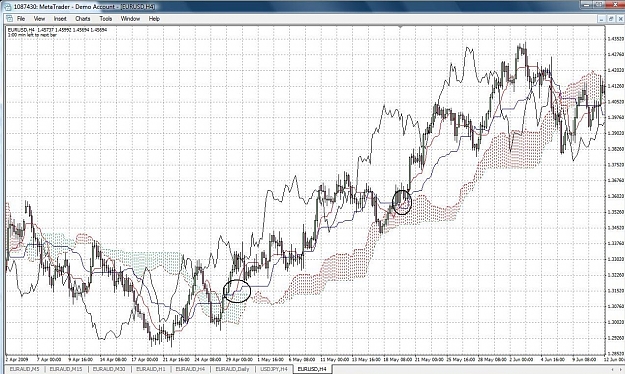Screen dimensions: 625x374
Task: Click the '1 May 16:00' time axis label
Action: tap(271, 359)
